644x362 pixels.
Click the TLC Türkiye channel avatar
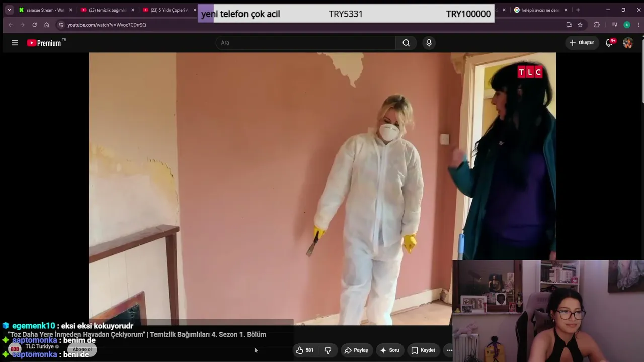(x=15, y=349)
